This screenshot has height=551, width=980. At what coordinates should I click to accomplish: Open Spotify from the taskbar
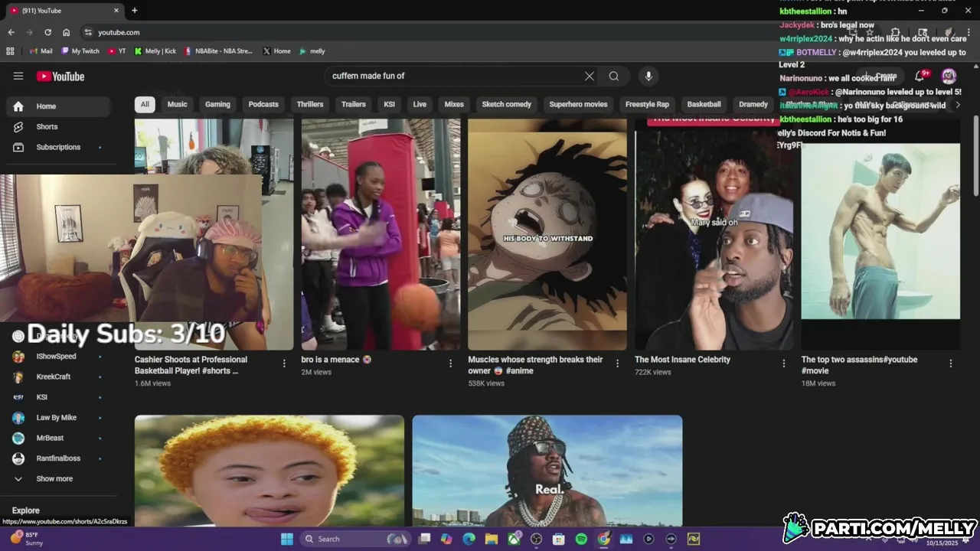(581, 539)
